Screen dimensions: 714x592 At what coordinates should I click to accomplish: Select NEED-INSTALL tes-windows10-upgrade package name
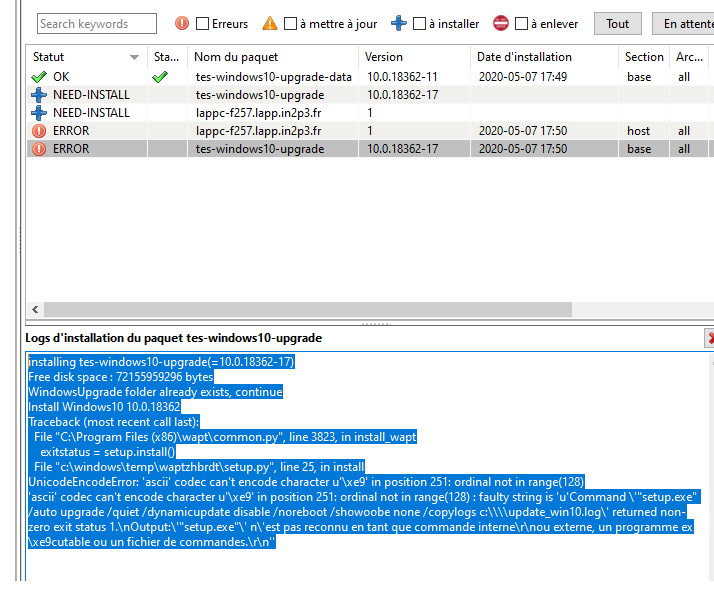pyautogui.click(x=260, y=95)
